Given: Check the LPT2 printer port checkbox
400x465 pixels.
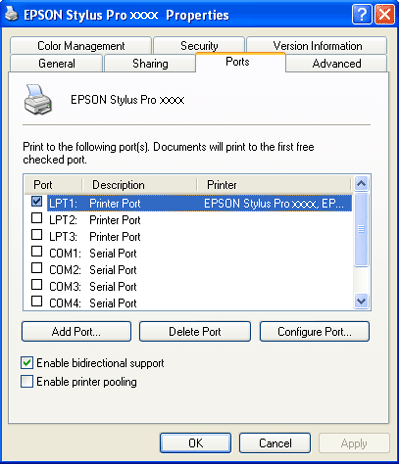Looking at the screenshot, I should tap(37, 218).
